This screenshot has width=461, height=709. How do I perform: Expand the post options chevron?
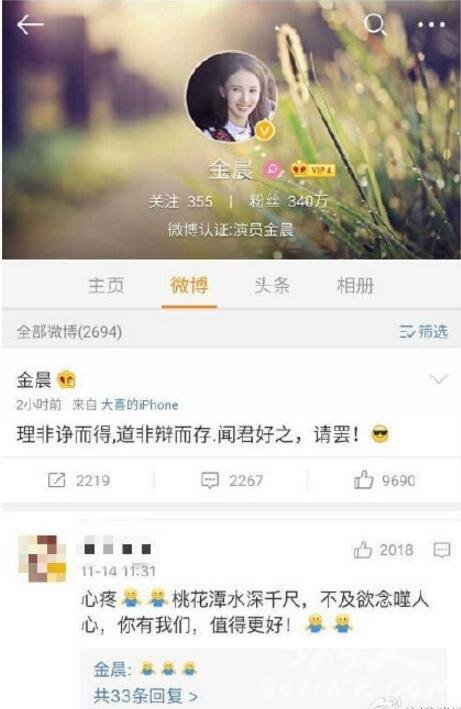coord(438,379)
